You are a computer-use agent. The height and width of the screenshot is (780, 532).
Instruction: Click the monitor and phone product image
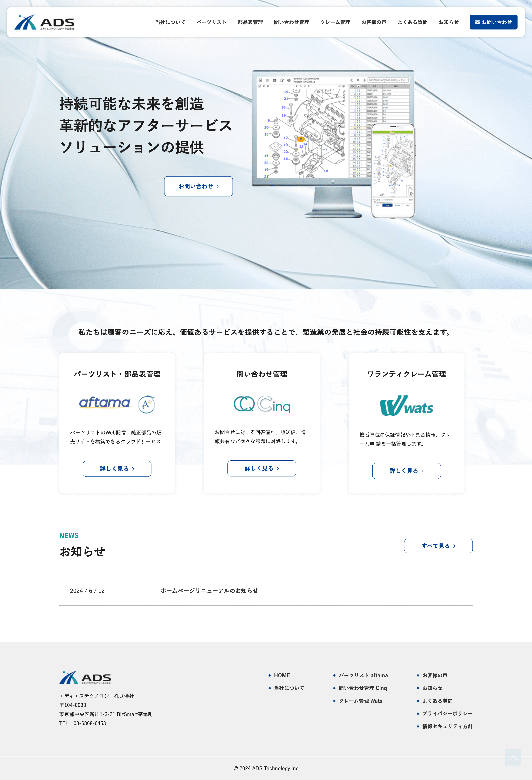pos(334,144)
